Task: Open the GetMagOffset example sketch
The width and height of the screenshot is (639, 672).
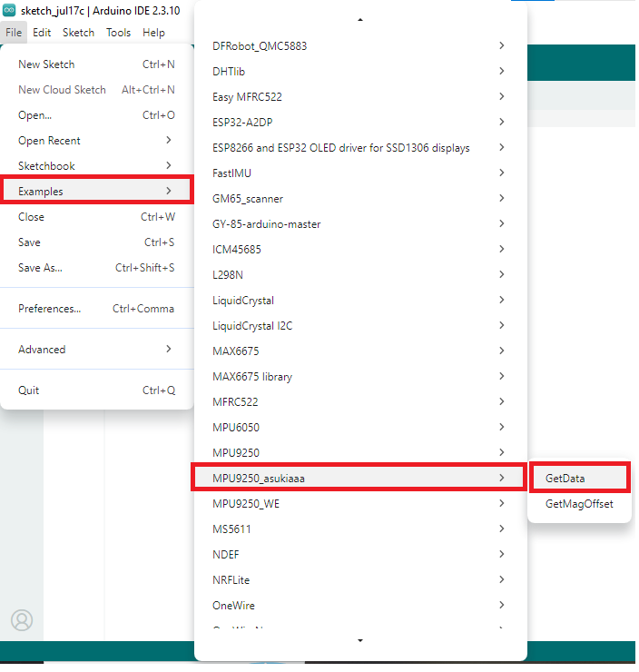Action: (x=579, y=504)
